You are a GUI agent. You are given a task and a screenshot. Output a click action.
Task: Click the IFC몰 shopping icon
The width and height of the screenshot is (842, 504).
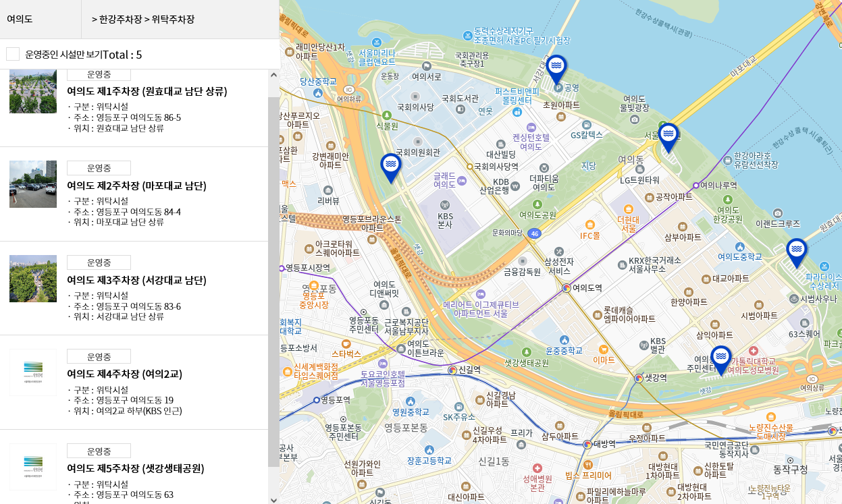[589, 224]
